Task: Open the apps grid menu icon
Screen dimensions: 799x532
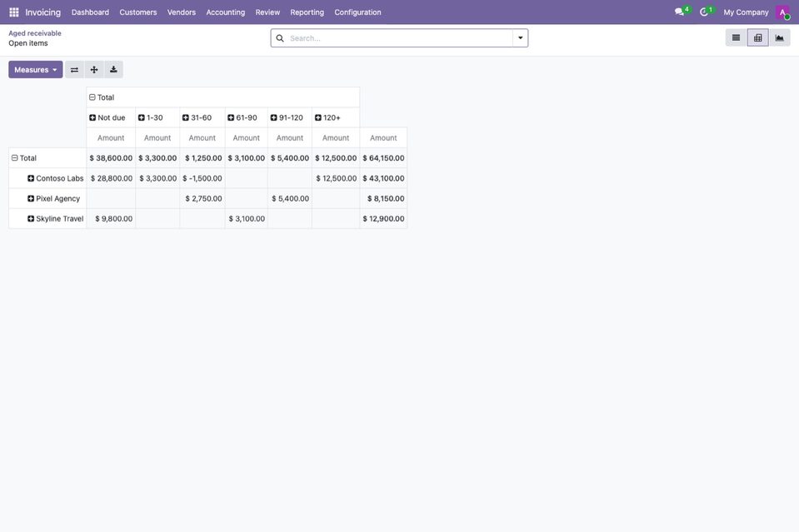Action: pyautogui.click(x=14, y=12)
